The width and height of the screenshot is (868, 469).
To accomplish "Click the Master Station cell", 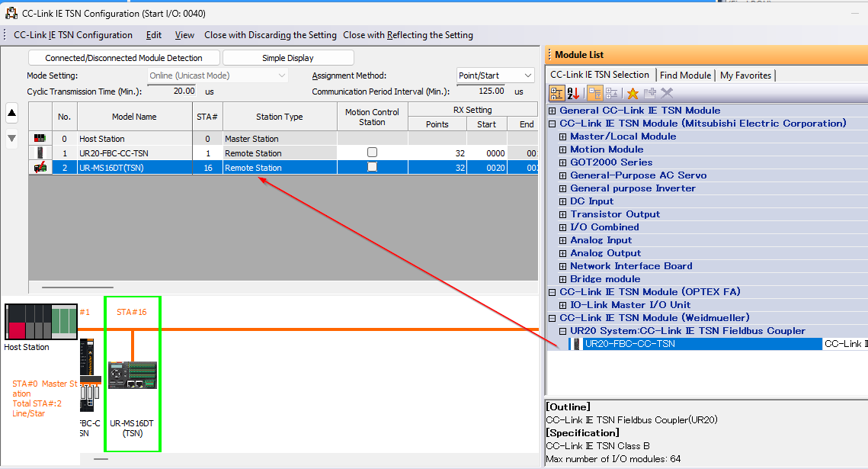I will pyautogui.click(x=280, y=139).
